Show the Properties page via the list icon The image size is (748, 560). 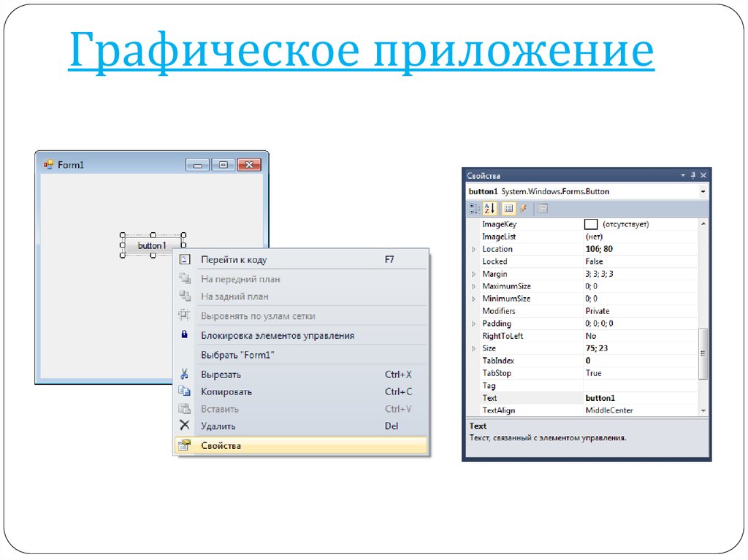pyautogui.click(x=508, y=209)
